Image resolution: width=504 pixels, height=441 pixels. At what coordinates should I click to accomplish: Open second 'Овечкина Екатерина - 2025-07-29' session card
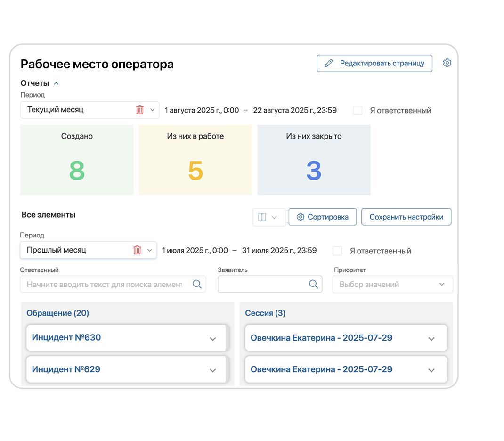click(x=346, y=369)
